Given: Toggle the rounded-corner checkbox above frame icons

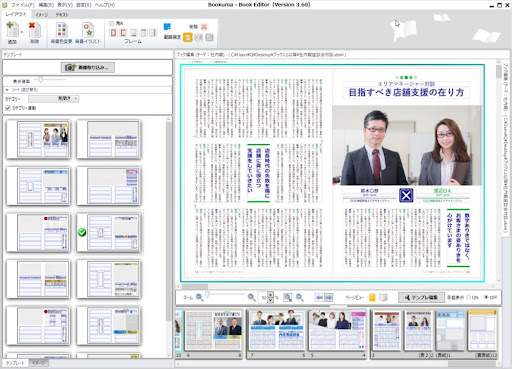Looking at the screenshot, I should (x=112, y=23).
